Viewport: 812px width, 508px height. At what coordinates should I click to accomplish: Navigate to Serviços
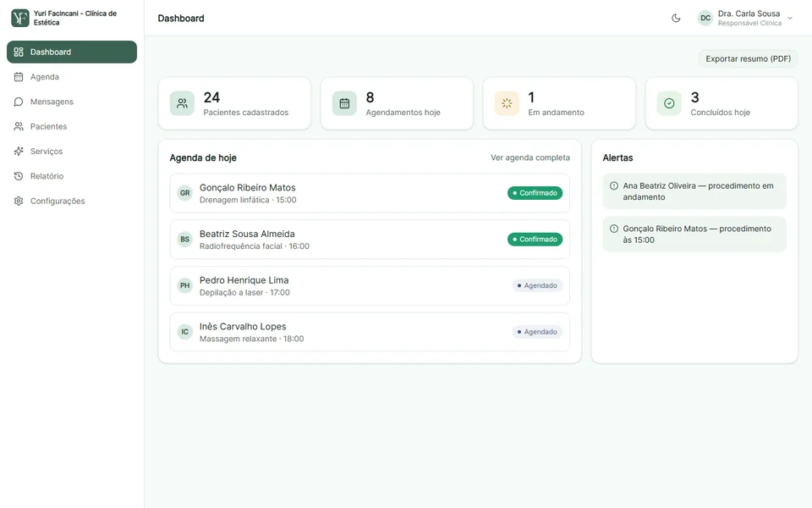(72, 152)
